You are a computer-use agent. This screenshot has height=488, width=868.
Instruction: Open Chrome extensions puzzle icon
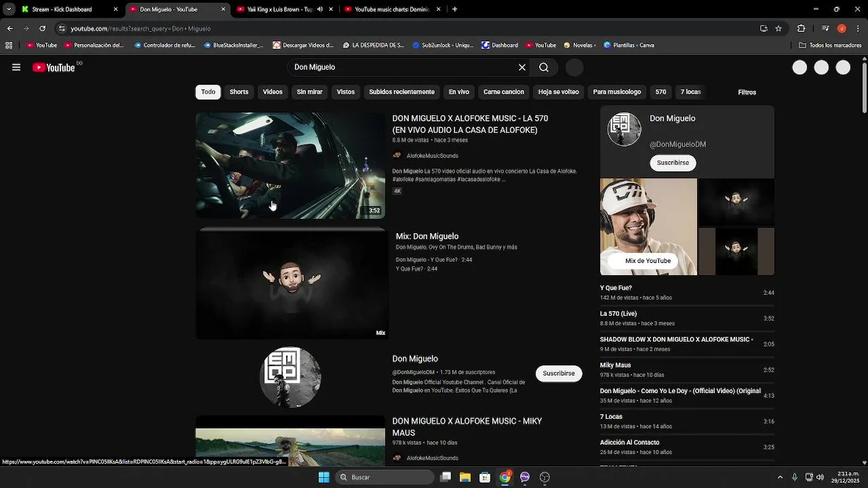[x=801, y=28]
